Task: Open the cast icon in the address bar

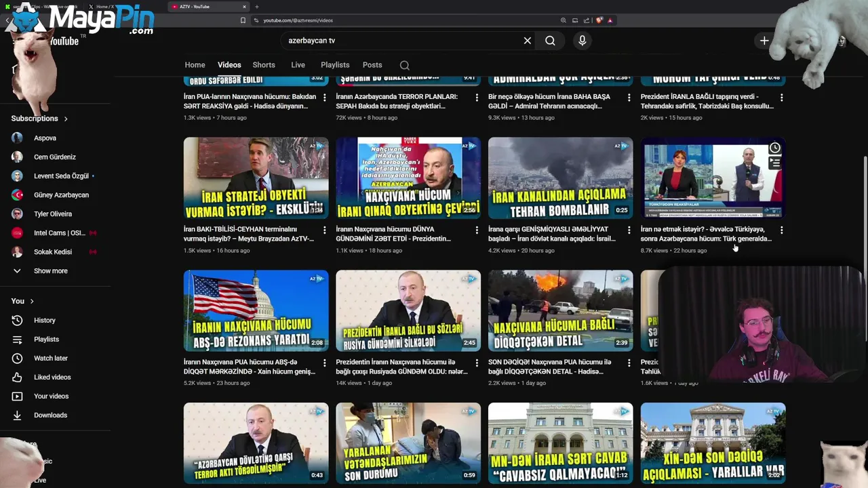Action: (x=575, y=20)
